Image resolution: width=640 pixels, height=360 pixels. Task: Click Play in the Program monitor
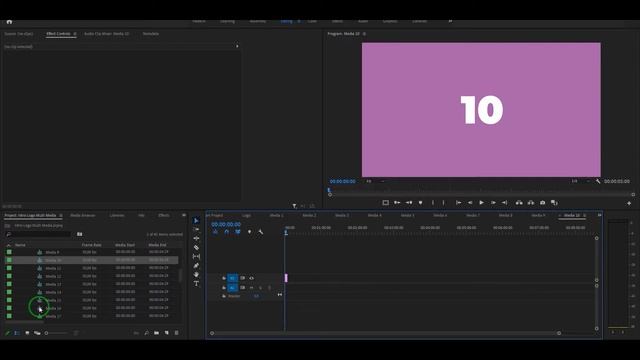[481, 202]
